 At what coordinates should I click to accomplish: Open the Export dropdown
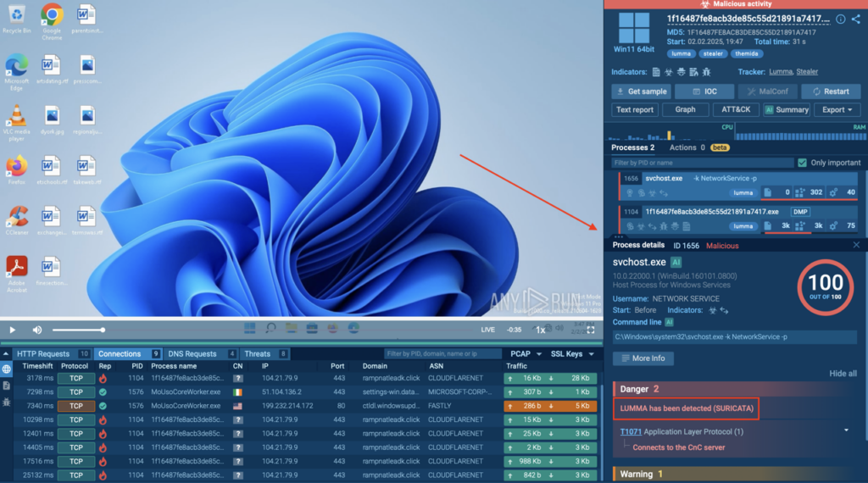coord(837,109)
